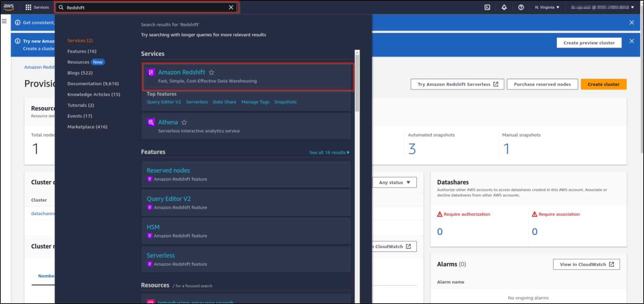Click Redshift icon under HSM
The width and height of the screenshot is (644, 304).
[150, 236]
